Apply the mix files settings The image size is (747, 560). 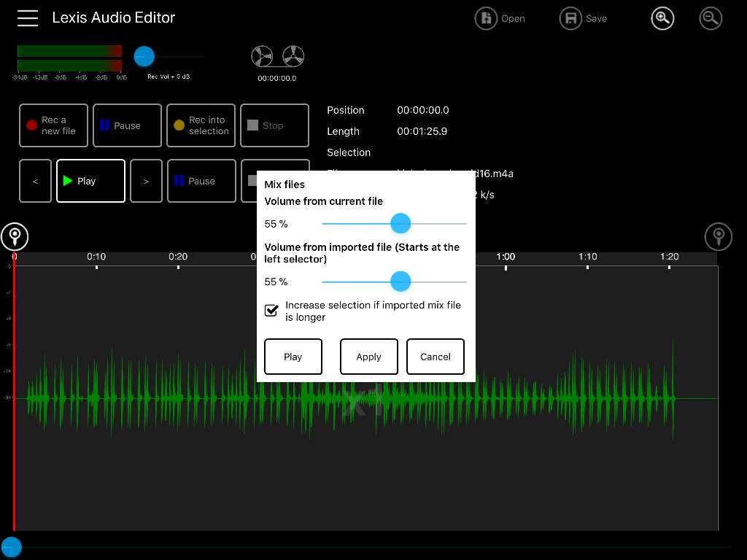coord(368,357)
